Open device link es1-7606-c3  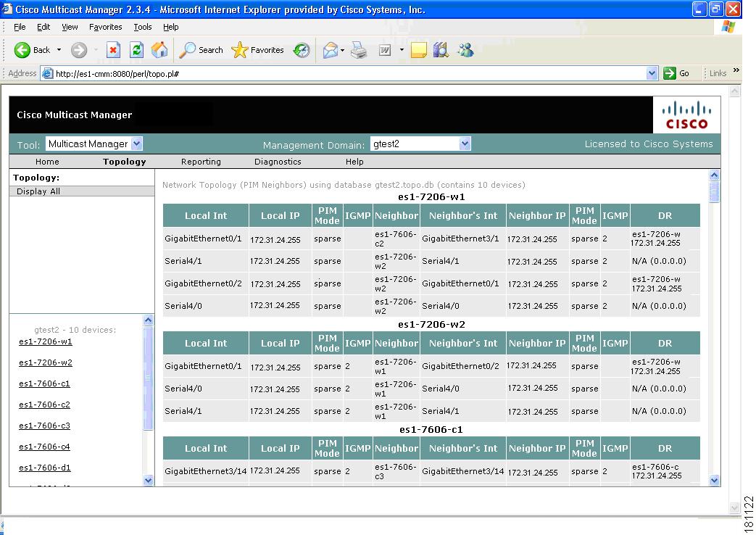(44, 426)
